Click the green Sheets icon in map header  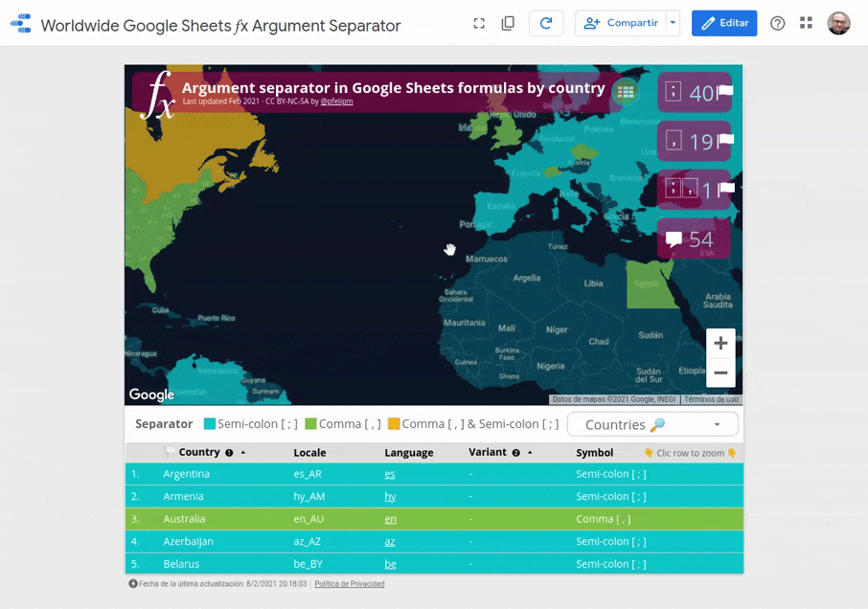point(626,92)
